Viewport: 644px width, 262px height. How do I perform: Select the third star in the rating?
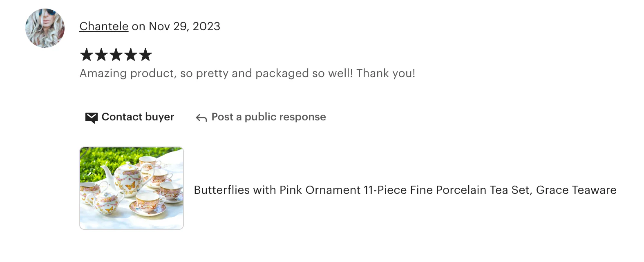coord(116,54)
